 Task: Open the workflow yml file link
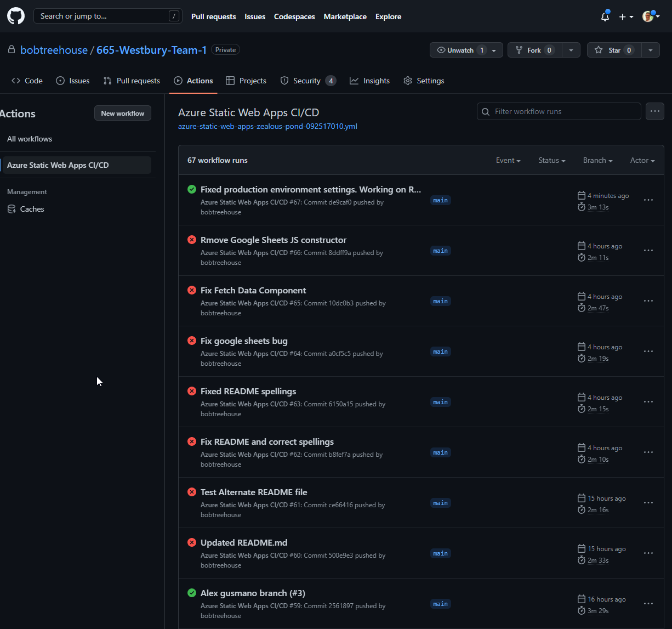(267, 126)
